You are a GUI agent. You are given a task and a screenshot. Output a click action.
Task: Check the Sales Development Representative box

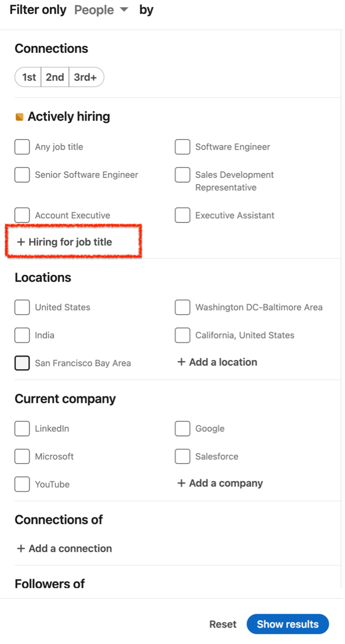pos(182,174)
